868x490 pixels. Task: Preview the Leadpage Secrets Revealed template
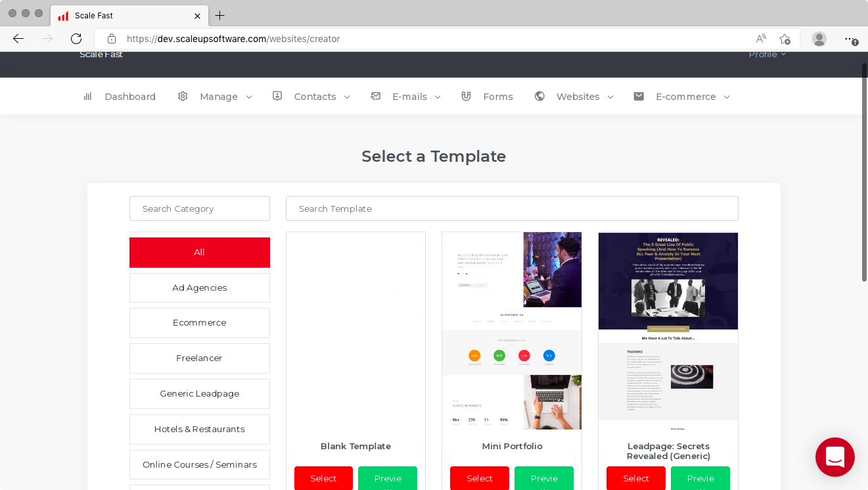[x=700, y=478]
